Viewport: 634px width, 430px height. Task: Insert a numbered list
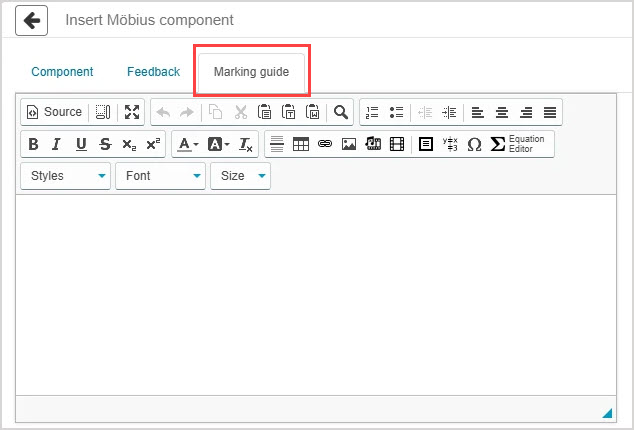click(x=373, y=112)
